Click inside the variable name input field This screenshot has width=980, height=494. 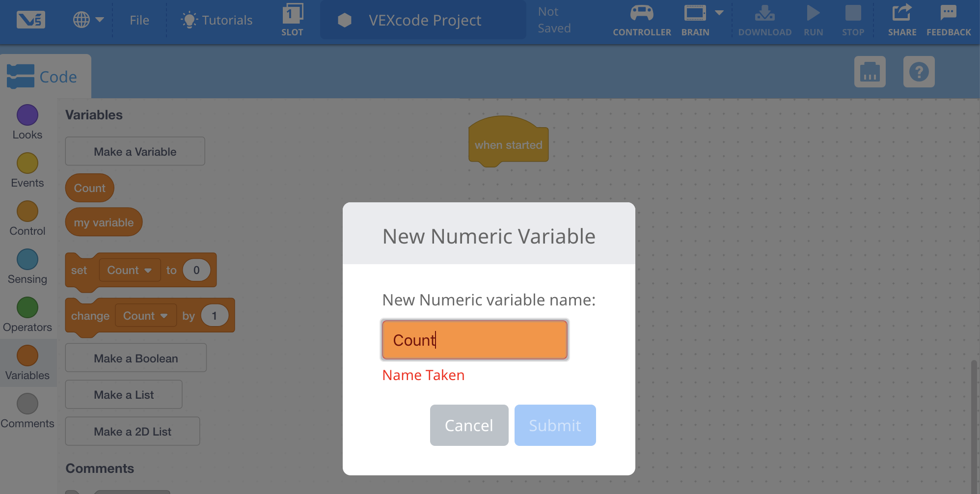[474, 339]
